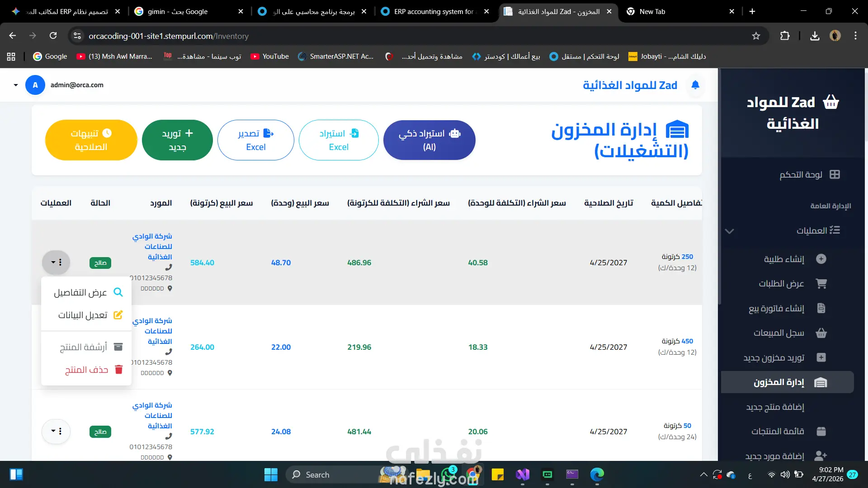Click the sidebar store basket logo icon
Viewport: 868px width, 488px height.
(x=831, y=102)
